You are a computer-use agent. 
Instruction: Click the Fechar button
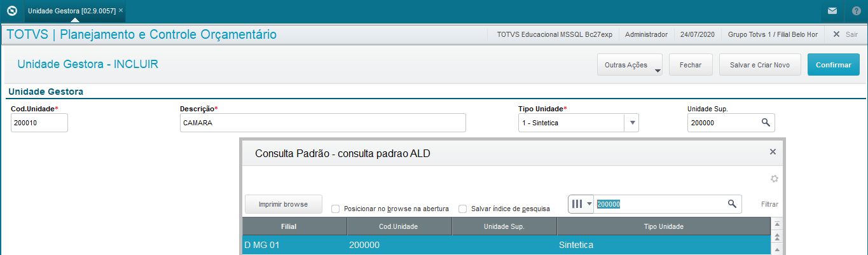coord(691,65)
